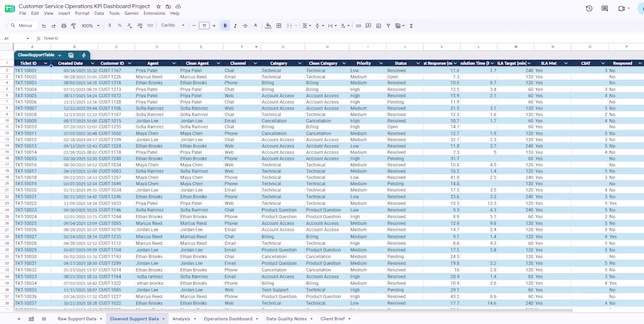Viewport: 644px width, 324px height.
Task: Toggle bold formatting
Action: click(225, 26)
